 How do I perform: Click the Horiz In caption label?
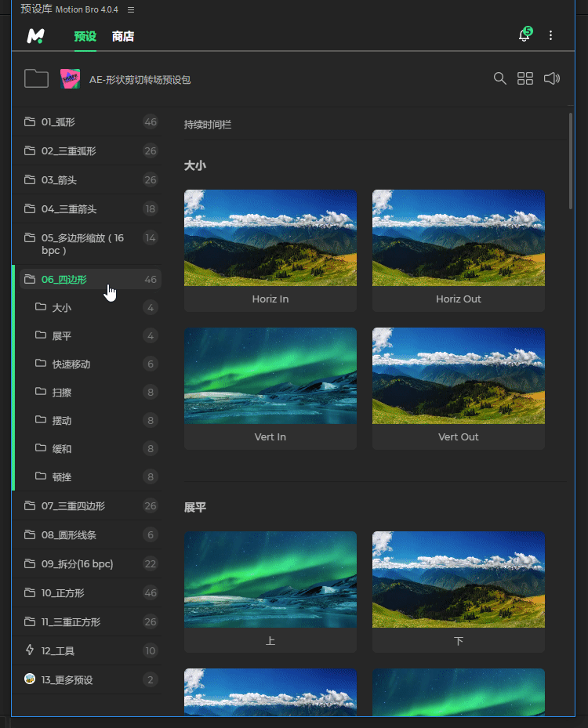(x=270, y=299)
